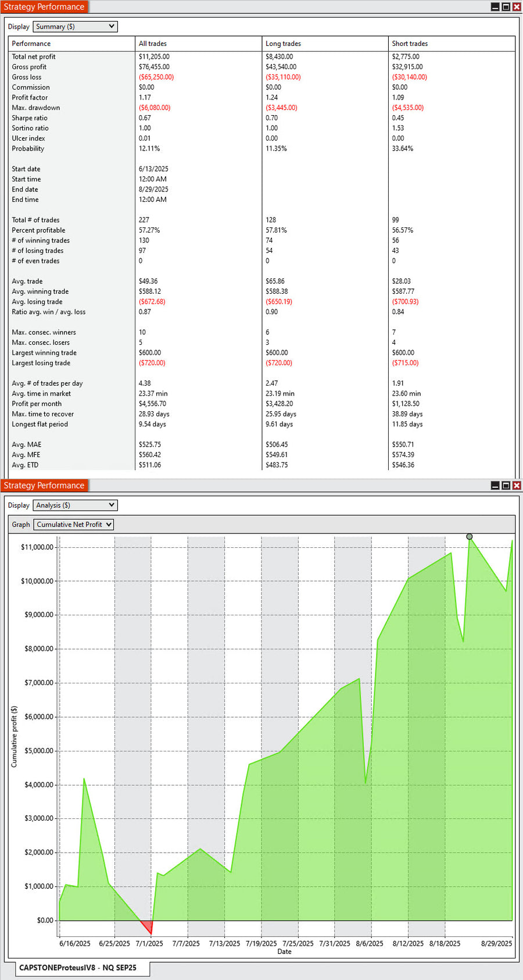
Task: Click the Max. drawdown ($6,080.00) value
Action: click(x=155, y=108)
